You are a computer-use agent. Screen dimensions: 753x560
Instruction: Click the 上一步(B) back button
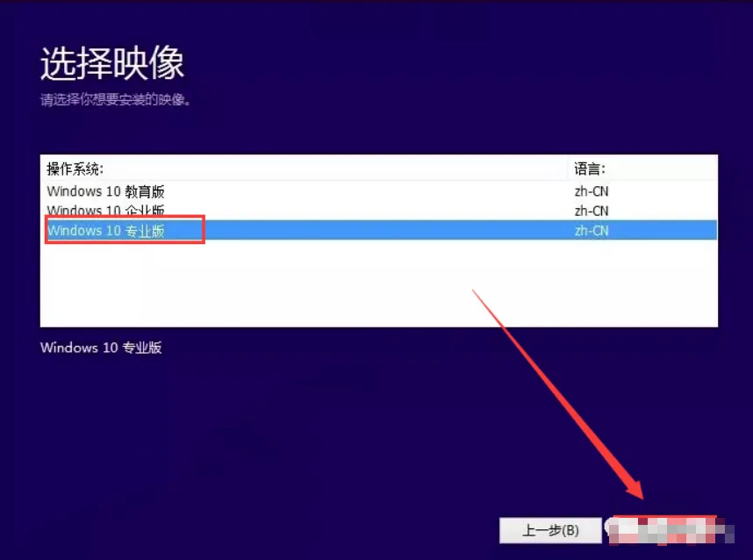tap(550, 530)
